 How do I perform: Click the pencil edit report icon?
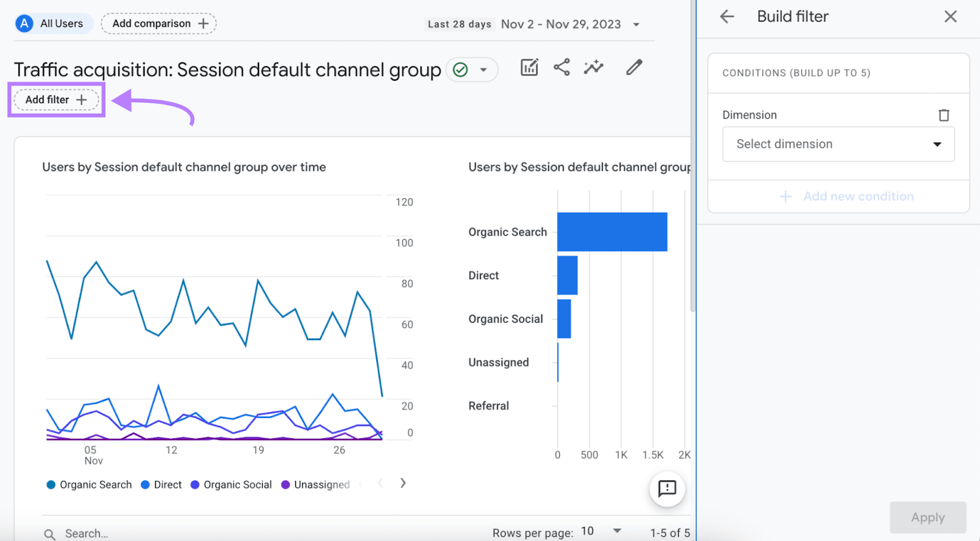[634, 67]
